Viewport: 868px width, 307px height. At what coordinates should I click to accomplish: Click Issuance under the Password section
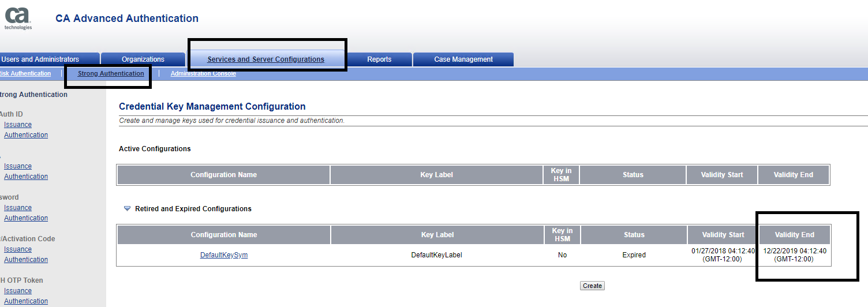18,208
